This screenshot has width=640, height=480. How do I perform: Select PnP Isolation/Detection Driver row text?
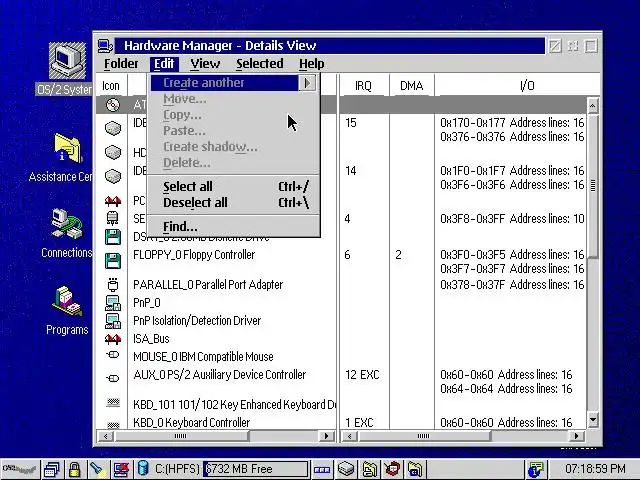(197, 320)
